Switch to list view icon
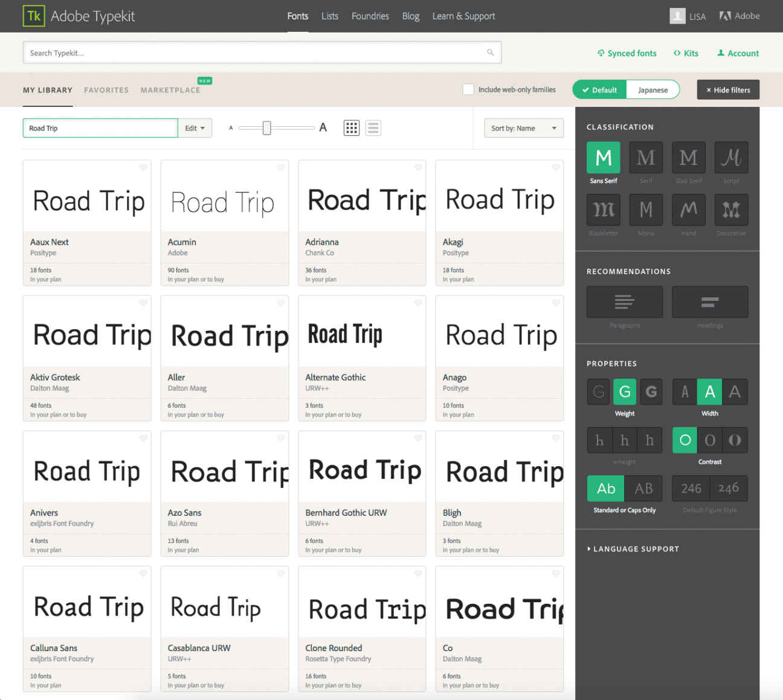Image resolution: width=783 pixels, height=700 pixels. [373, 128]
